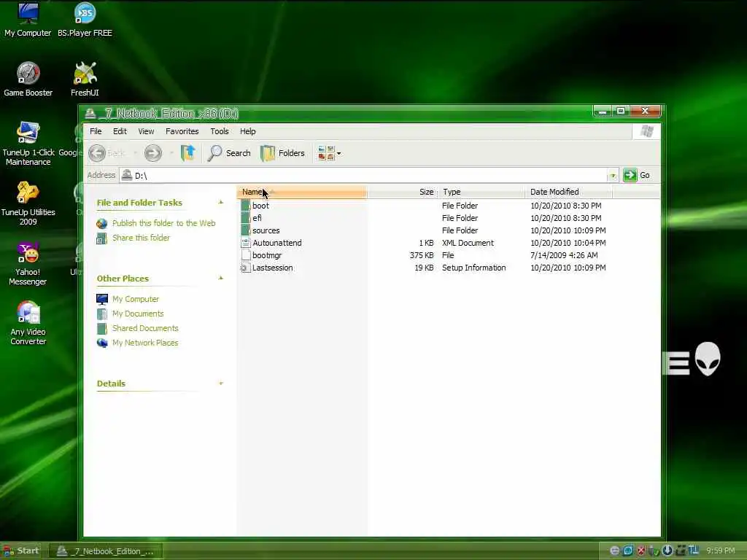Screen dimensions: 747x560
Task: Go to My Computer in Other Places
Action: point(136,299)
